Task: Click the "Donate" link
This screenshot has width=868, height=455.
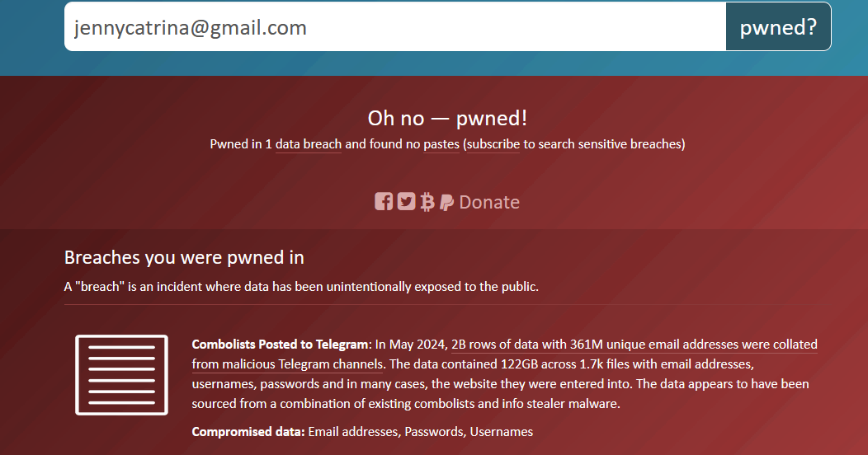Action: pos(489,202)
